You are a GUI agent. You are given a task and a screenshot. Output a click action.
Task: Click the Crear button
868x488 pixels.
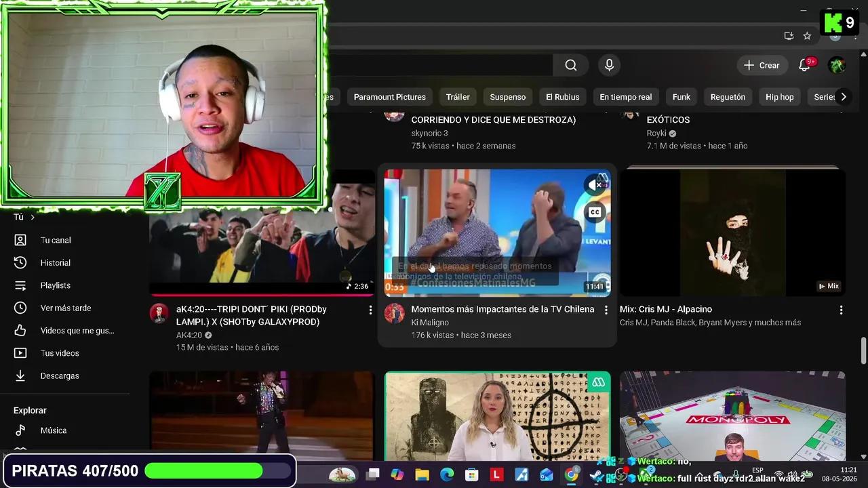coord(762,65)
